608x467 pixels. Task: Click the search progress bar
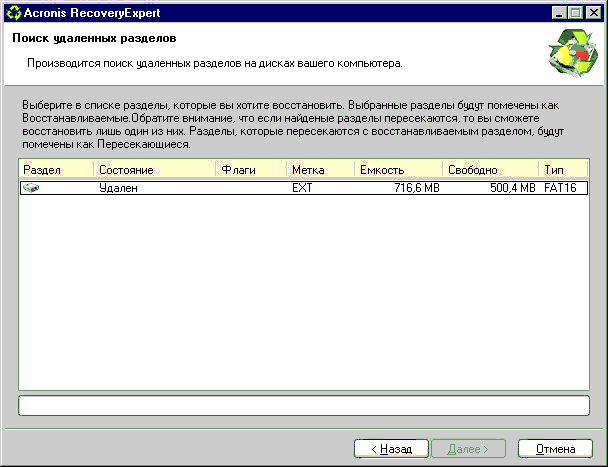(x=304, y=406)
